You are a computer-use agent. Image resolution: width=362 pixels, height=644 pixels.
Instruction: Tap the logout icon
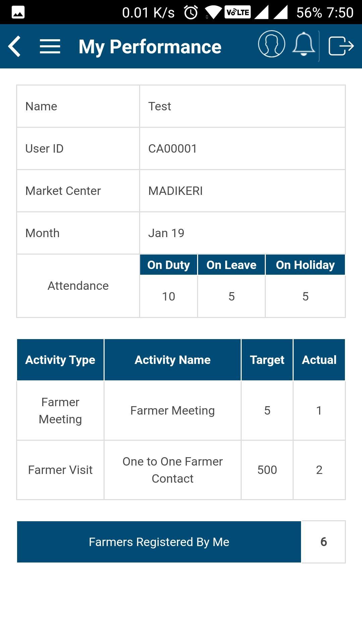(x=341, y=46)
